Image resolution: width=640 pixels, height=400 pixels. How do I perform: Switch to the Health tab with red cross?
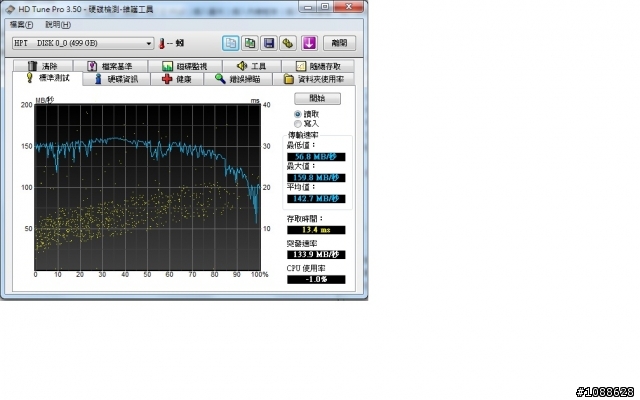coord(177,79)
